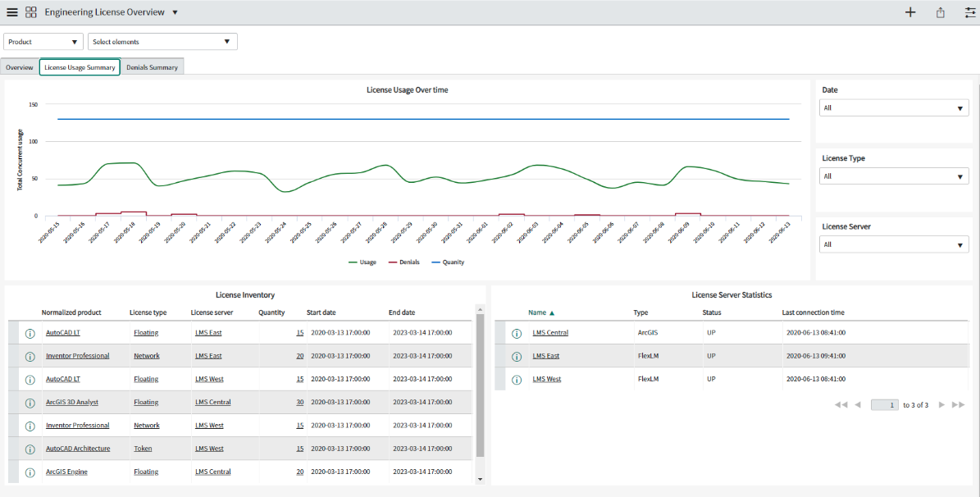Switch to the Denials Summary tab

[x=152, y=67]
